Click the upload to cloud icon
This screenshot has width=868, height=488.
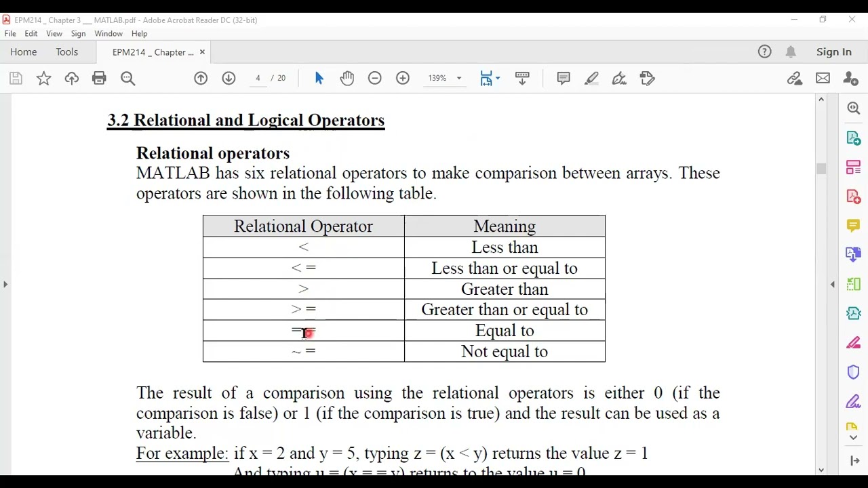click(x=71, y=79)
